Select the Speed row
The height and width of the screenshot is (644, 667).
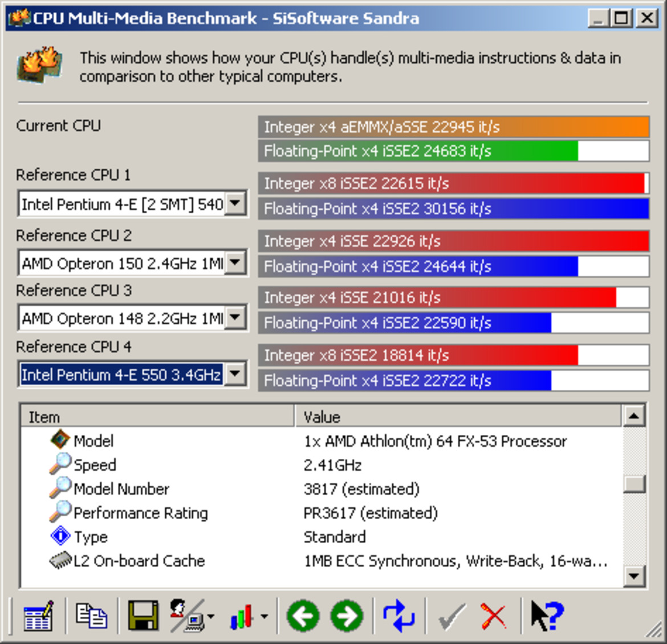[x=322, y=465]
